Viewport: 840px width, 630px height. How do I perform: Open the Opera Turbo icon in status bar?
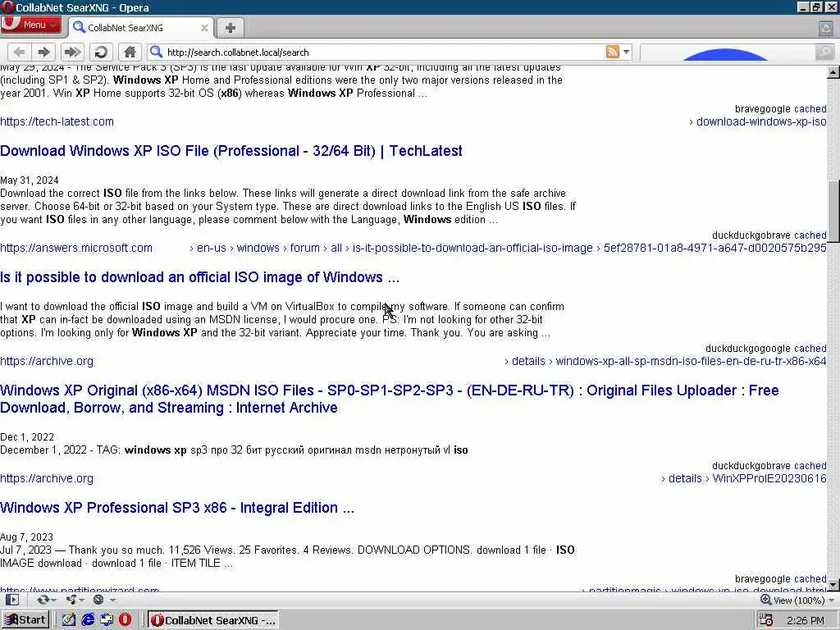(x=98, y=600)
